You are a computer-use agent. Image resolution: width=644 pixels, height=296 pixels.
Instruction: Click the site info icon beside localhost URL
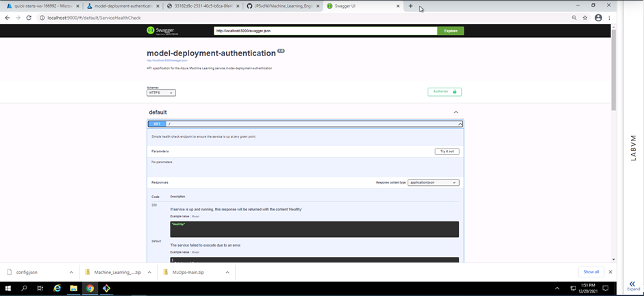tap(42, 18)
